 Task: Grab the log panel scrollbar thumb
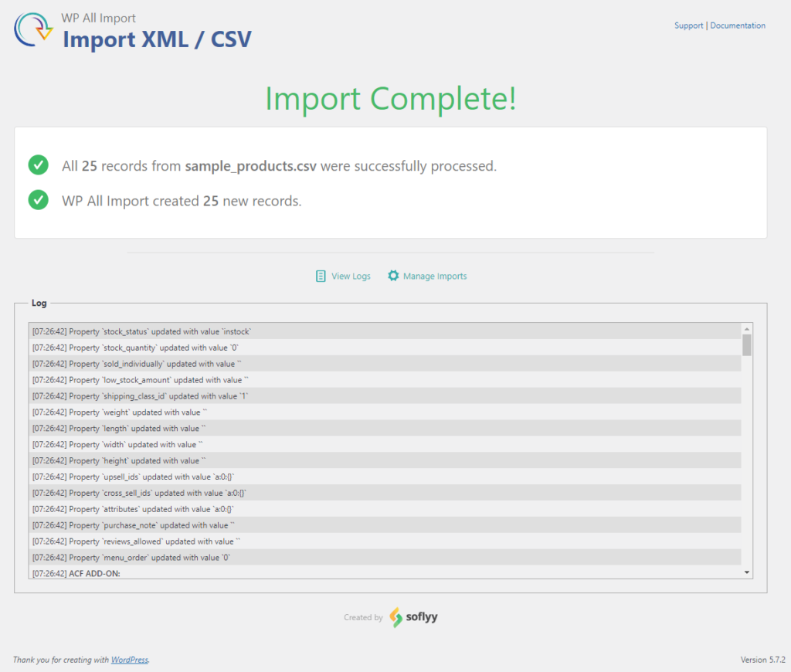(746, 344)
